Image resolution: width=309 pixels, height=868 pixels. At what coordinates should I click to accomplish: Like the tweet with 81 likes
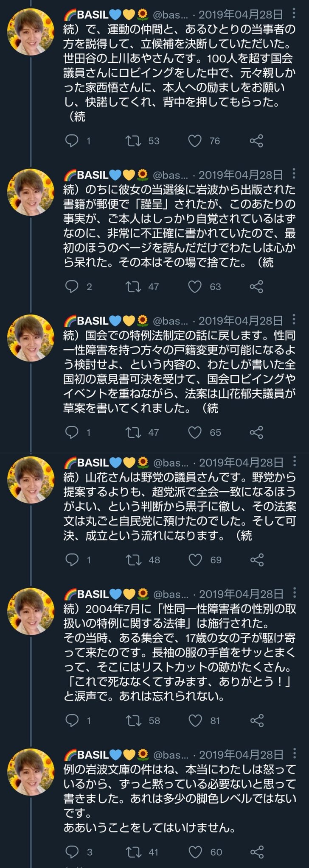(195, 720)
